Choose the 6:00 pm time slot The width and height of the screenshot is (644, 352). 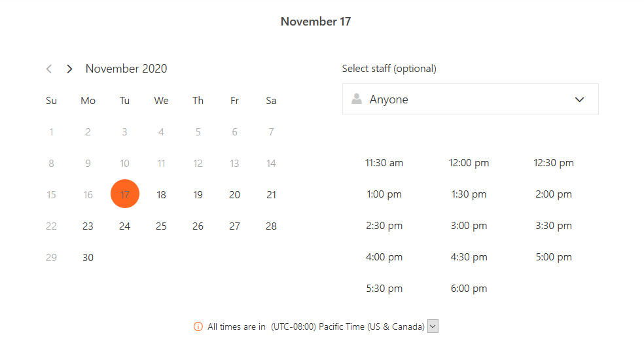469,289
